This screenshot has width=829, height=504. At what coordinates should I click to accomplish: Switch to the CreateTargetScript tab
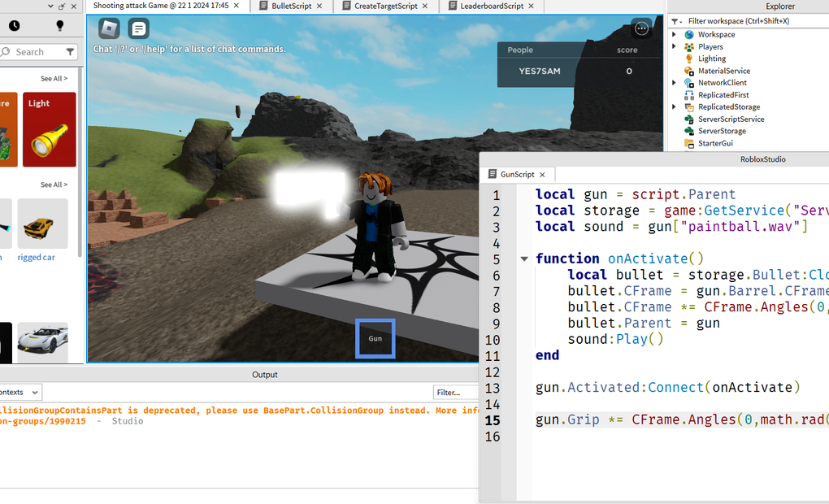[385, 6]
